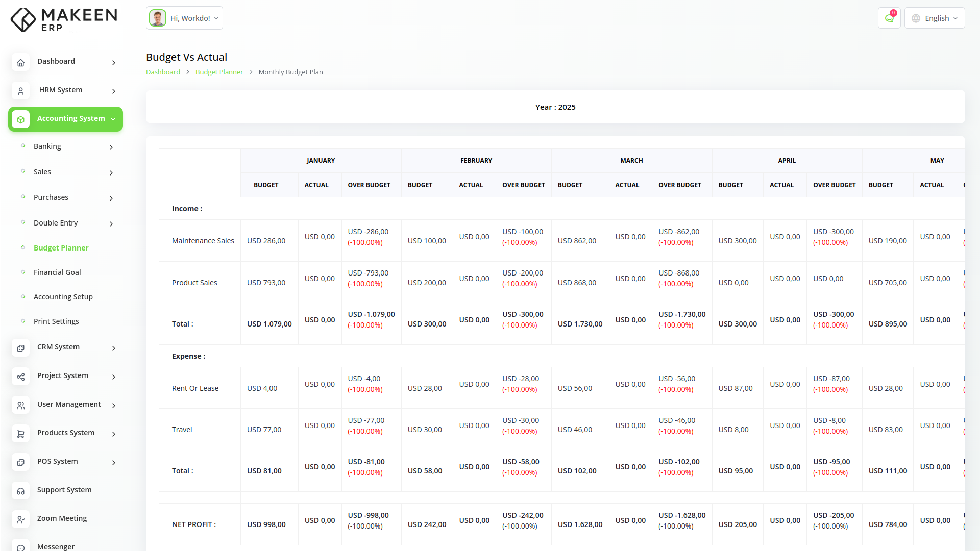This screenshot has height=551, width=980.
Task: Open the notifications chat icon
Action: (x=889, y=18)
